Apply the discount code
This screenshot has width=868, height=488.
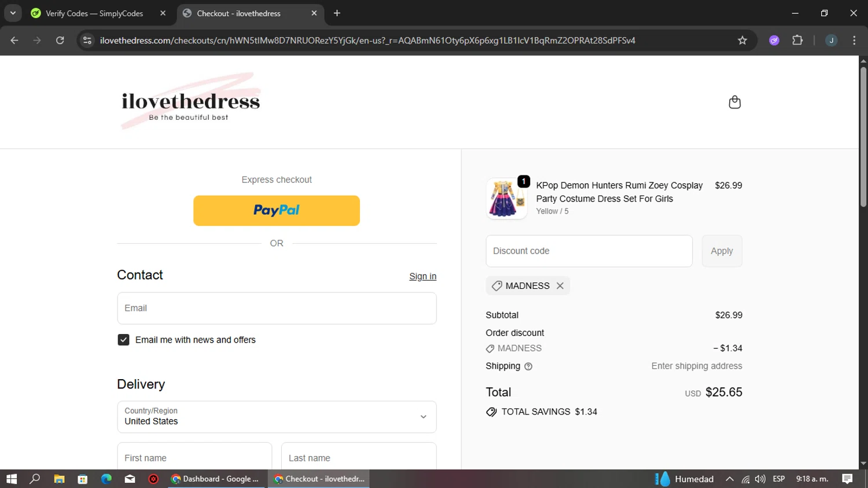[x=722, y=251]
